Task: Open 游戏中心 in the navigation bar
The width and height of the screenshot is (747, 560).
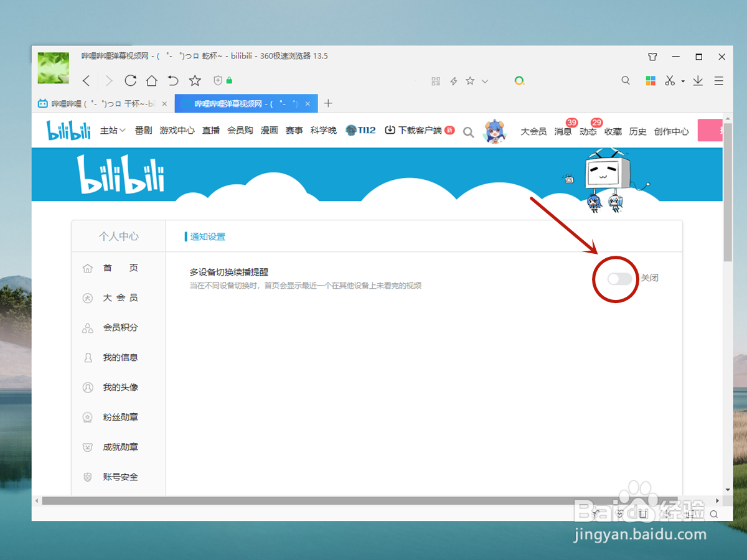Action: tap(177, 131)
